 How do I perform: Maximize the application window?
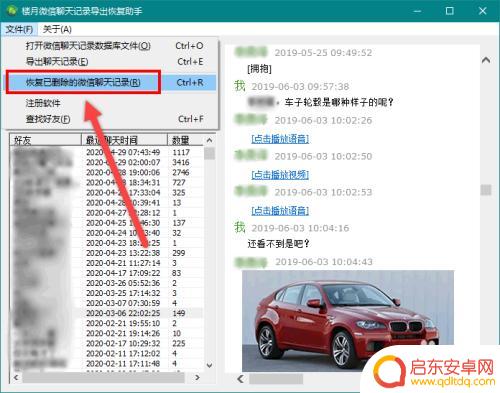450,11
